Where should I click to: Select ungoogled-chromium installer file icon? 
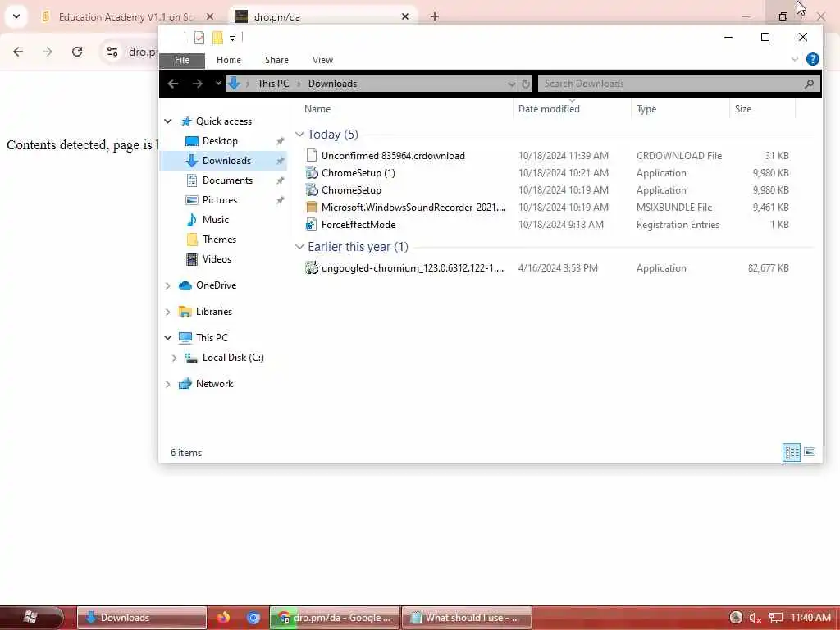[x=311, y=268]
